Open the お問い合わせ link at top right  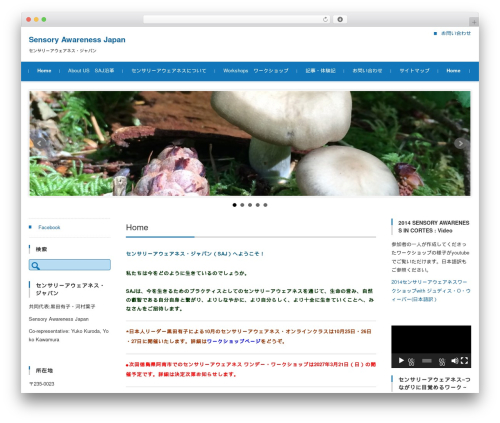click(x=456, y=33)
